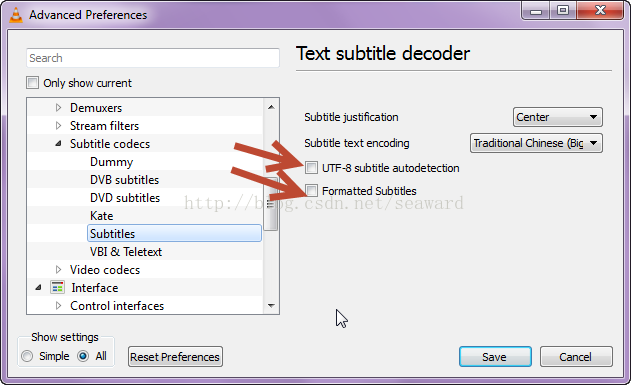Click the VLC cone icon in title bar
631x385 pixels.
(16, 15)
